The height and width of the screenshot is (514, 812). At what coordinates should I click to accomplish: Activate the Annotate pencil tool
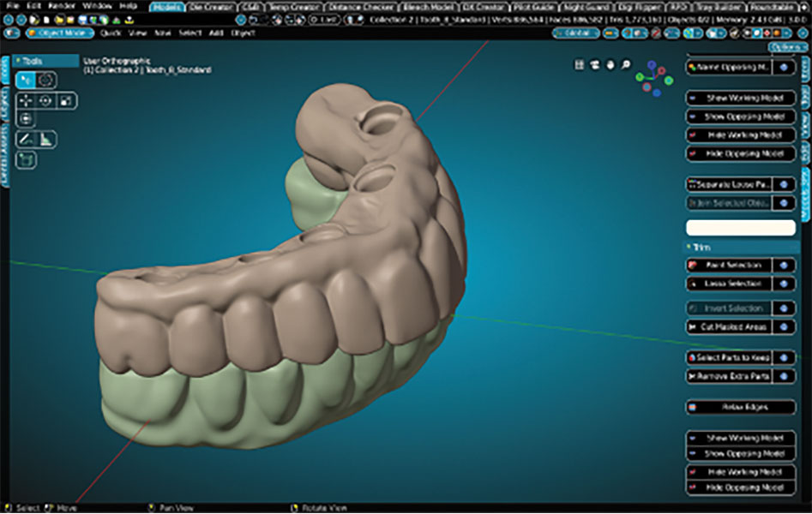click(x=26, y=138)
